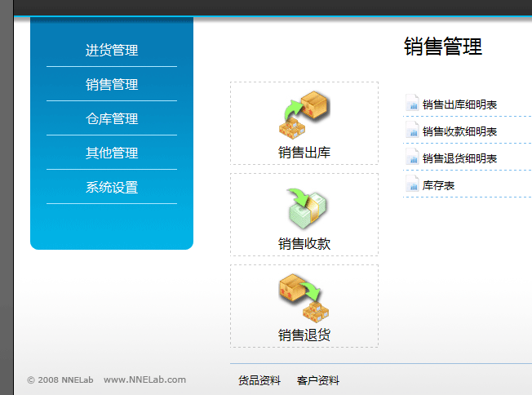The height and width of the screenshot is (395, 532).
Task: Click report icon beside 库存表
Action: coord(412,184)
